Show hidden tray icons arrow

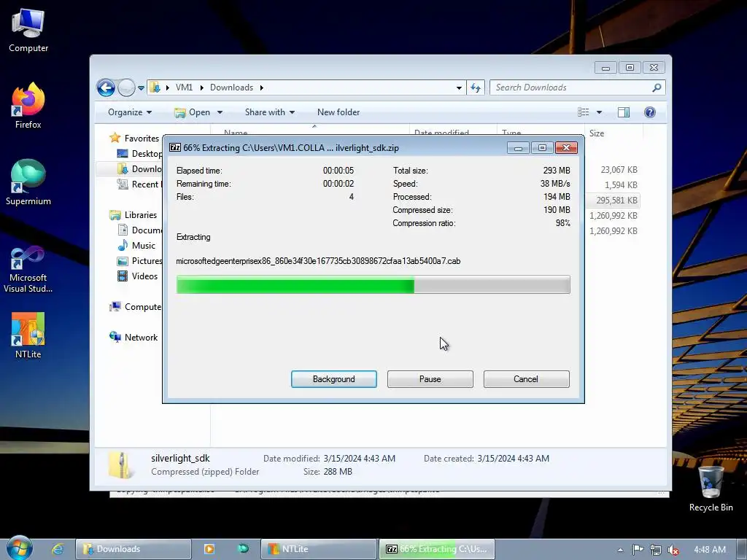[x=620, y=550]
